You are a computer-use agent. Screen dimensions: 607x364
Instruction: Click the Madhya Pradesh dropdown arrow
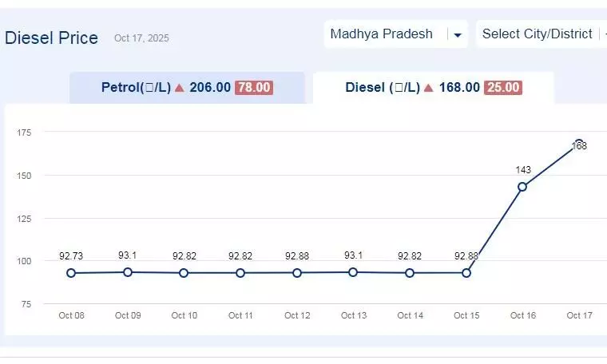coord(457,35)
